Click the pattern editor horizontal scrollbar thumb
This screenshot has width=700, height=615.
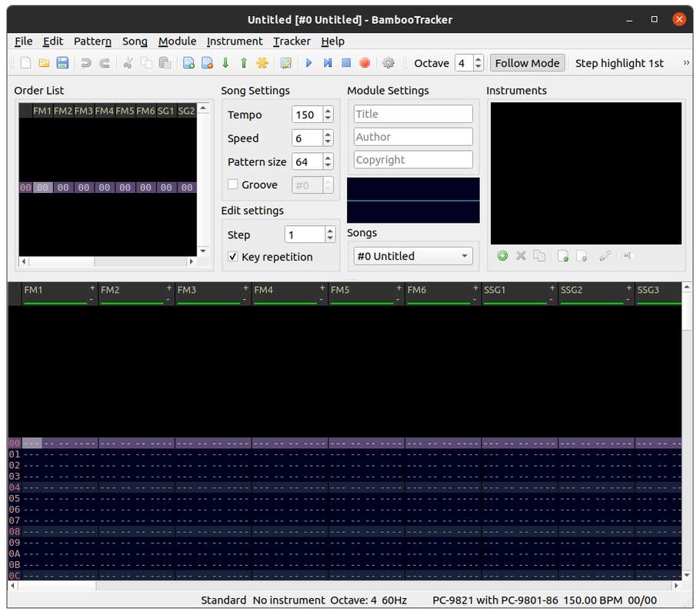click(x=57, y=585)
